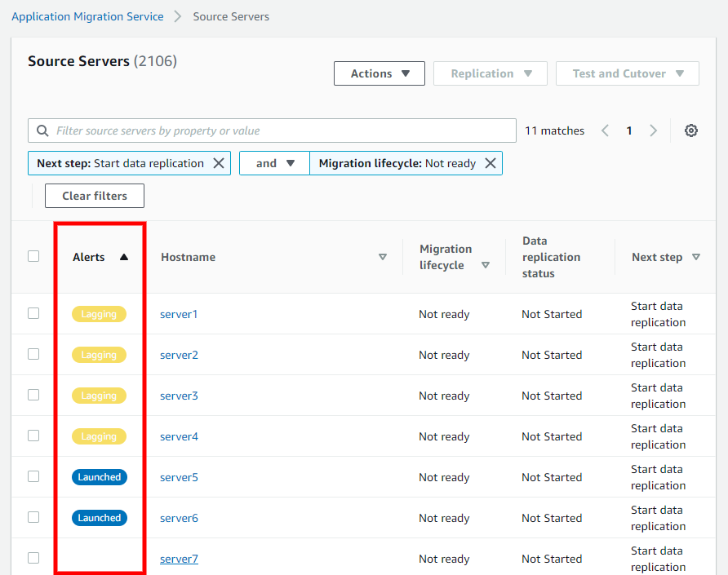This screenshot has width=728, height=575.
Task: Click the Launched badge for server6
Action: point(100,518)
